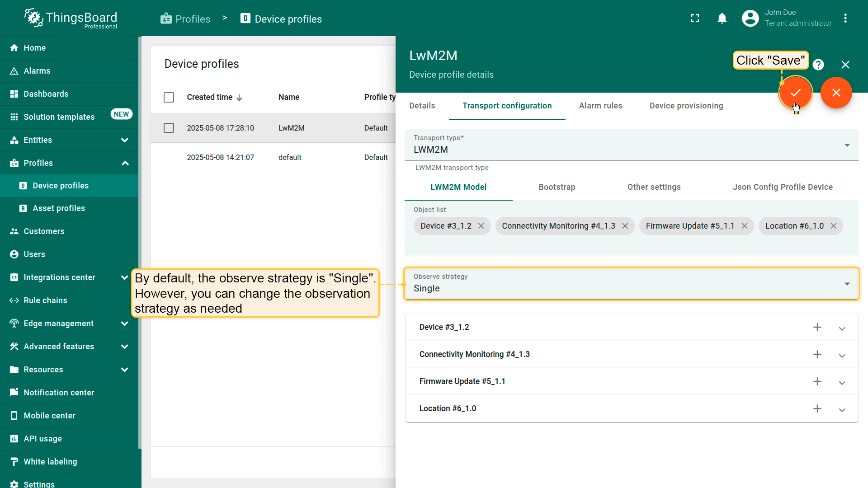This screenshot has width=868, height=488.
Task: Click the orange checkmark save button
Action: 795,93
